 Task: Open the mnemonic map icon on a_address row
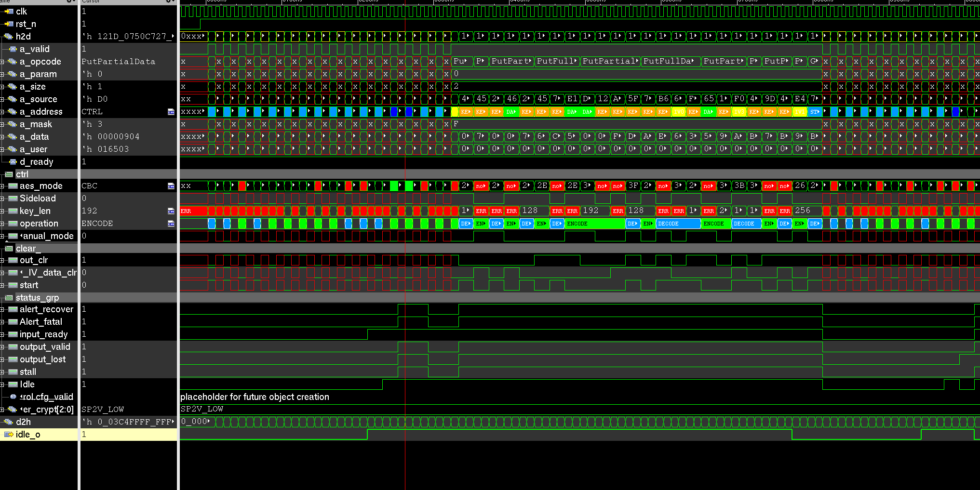pyautogui.click(x=171, y=111)
